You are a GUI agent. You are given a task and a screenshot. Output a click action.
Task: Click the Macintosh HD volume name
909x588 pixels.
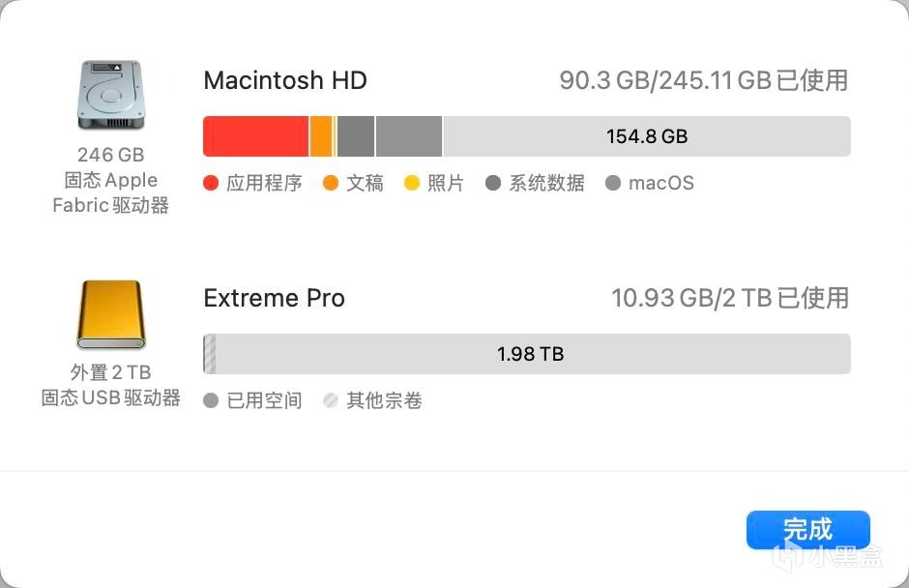point(285,80)
